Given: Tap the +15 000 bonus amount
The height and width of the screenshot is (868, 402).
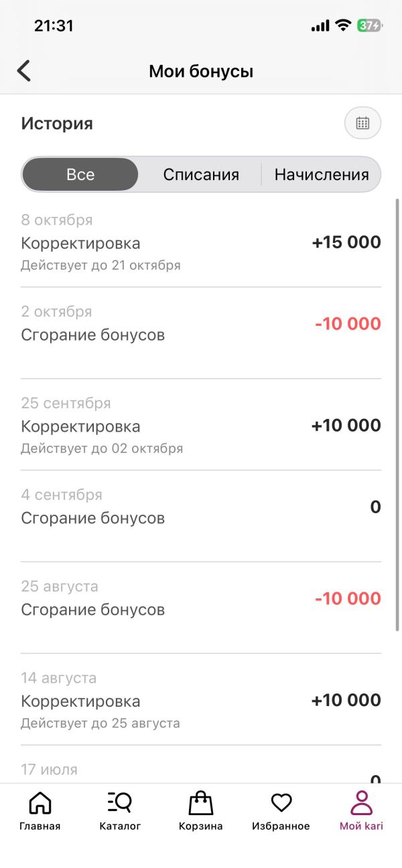Looking at the screenshot, I should pyautogui.click(x=346, y=243).
